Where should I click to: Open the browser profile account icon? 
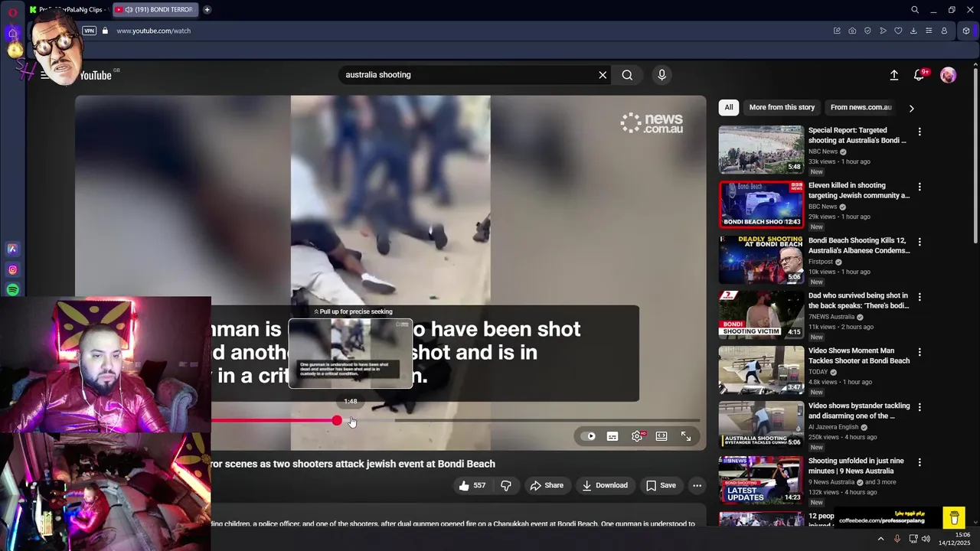click(944, 31)
